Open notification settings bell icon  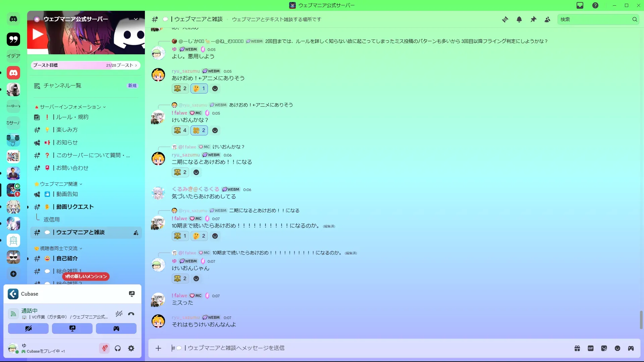pos(519,19)
